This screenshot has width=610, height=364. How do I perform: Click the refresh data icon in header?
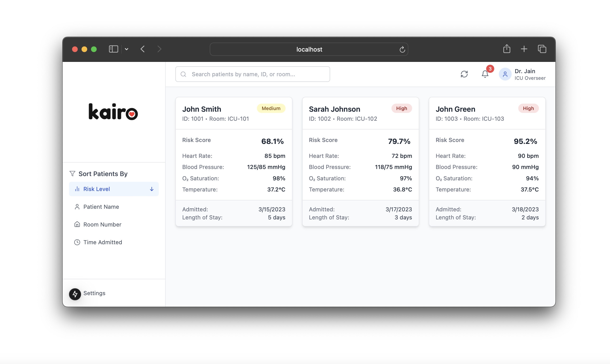pyautogui.click(x=464, y=74)
